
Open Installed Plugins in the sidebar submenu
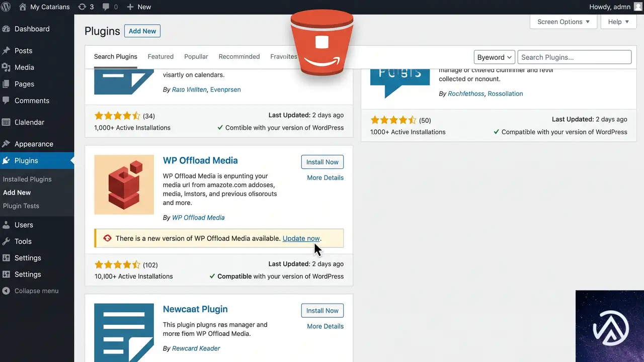[27, 179]
